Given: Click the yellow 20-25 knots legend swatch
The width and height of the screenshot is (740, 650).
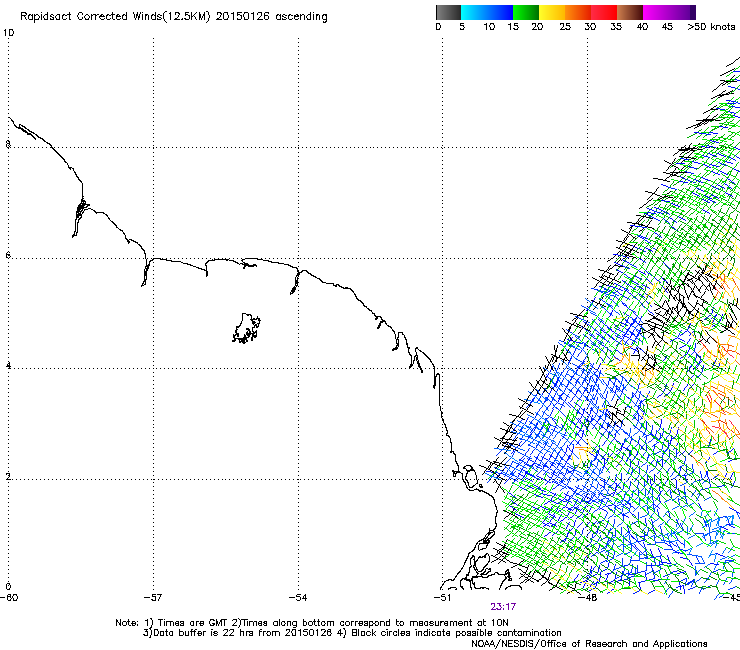Looking at the screenshot, I should tap(552, 12).
